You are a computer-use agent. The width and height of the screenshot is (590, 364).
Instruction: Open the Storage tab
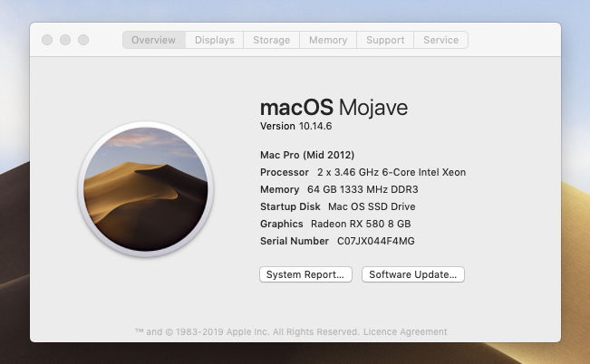(x=272, y=40)
